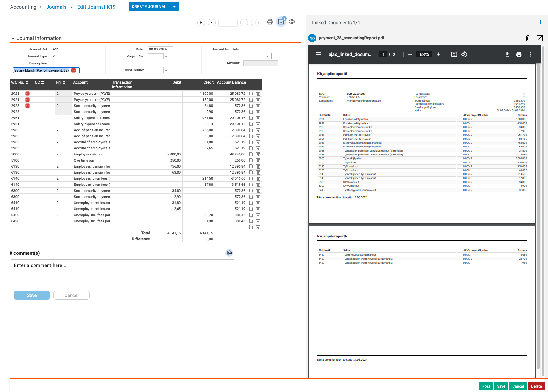Go to the first journal record
This screenshot has width=548, height=392.
pyautogui.click(x=201, y=23)
